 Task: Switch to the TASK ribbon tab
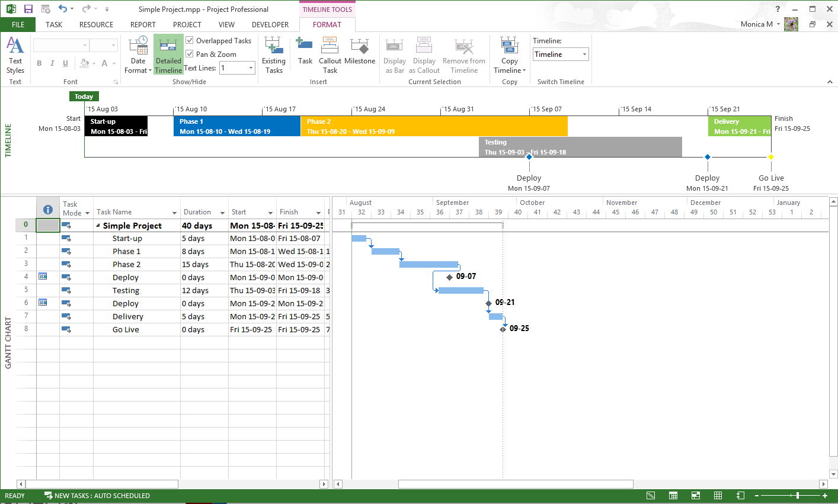click(53, 24)
